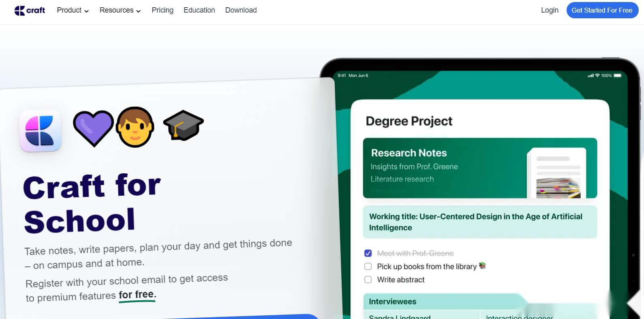Check the Write abstract checkbox
644x319 pixels.
[368, 280]
